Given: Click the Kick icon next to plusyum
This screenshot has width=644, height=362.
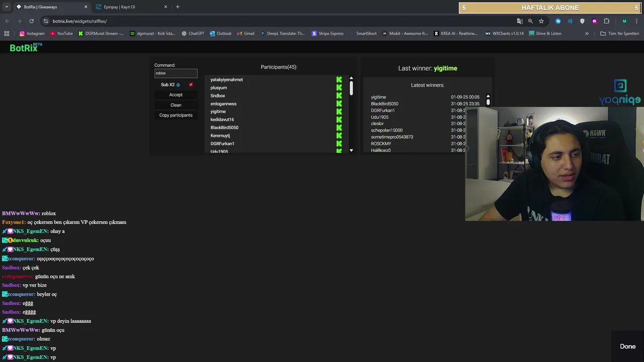Looking at the screenshot, I should [339, 87].
